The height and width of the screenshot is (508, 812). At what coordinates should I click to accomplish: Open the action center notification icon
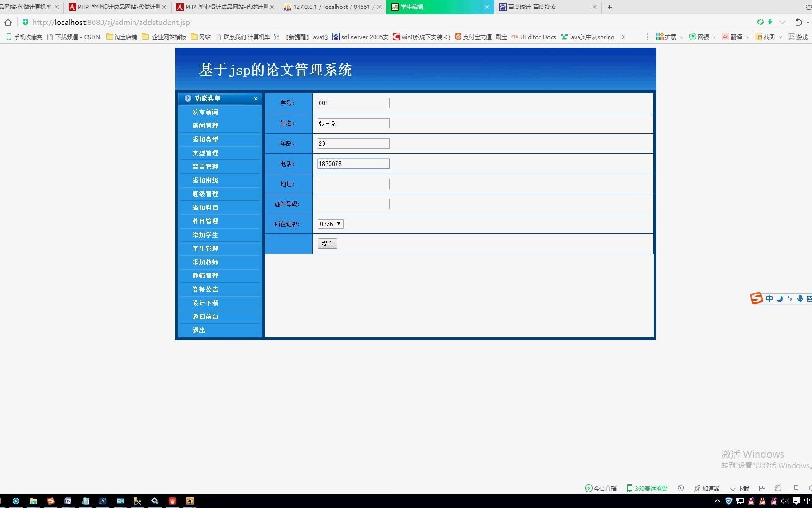click(x=796, y=501)
